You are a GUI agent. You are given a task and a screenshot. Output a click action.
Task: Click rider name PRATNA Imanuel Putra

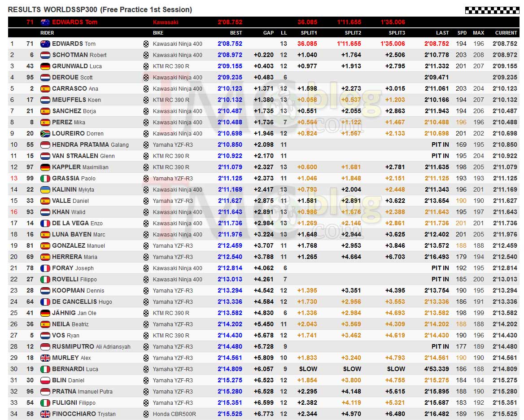[x=82, y=392]
